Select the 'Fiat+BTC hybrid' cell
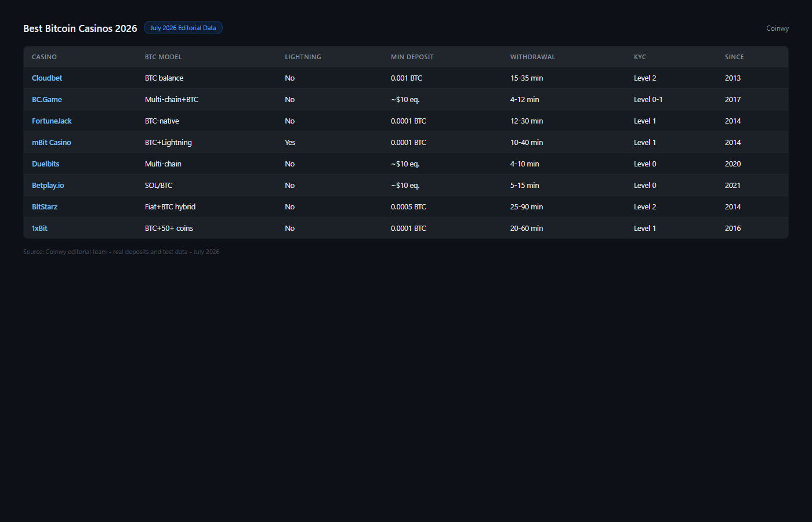The image size is (812, 522). tap(170, 206)
